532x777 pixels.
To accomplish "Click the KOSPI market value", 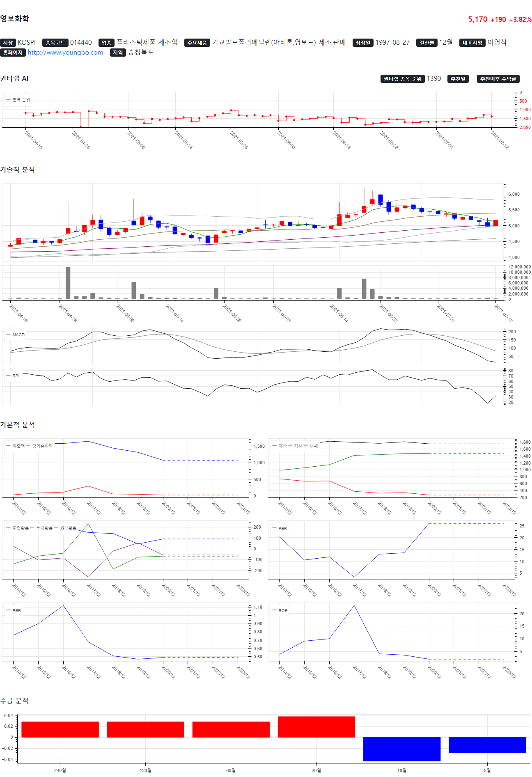I will [27, 43].
